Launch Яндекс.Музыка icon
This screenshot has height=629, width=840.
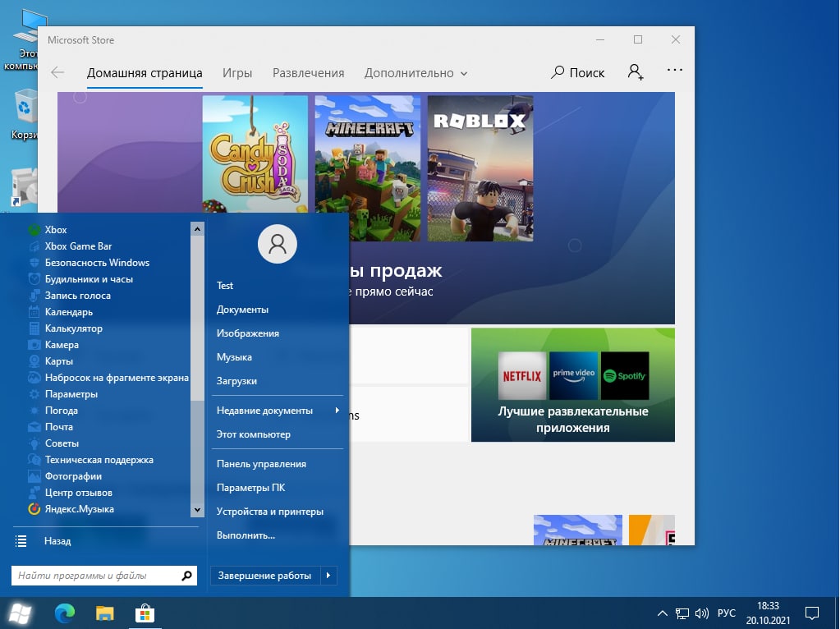34,509
